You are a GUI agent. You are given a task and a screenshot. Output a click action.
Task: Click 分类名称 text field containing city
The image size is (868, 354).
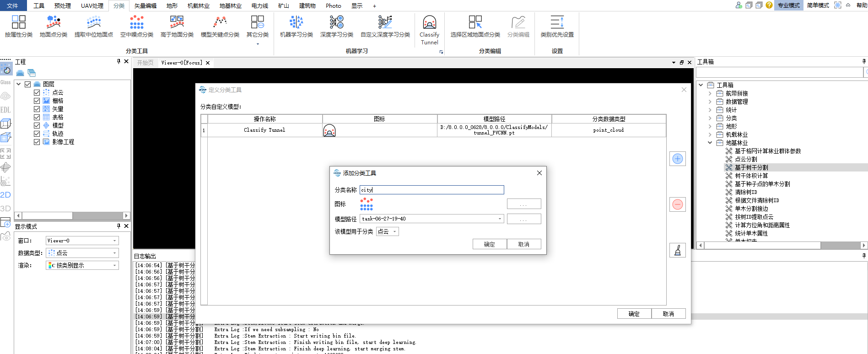click(432, 190)
